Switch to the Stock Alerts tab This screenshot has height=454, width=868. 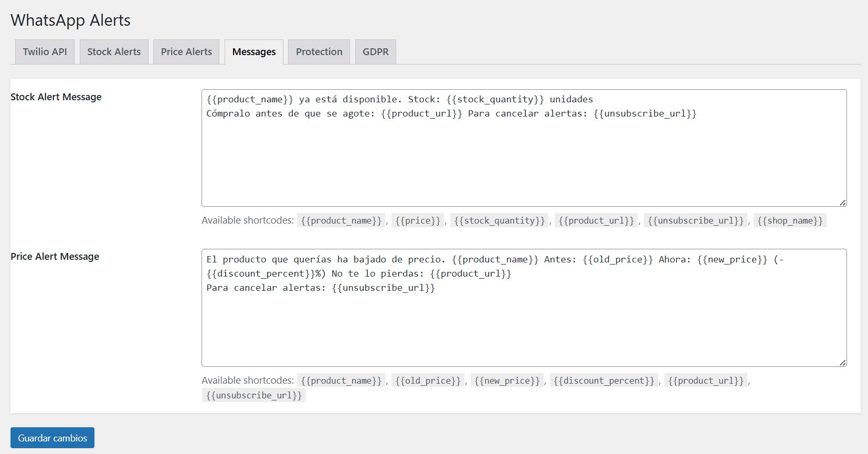pos(114,52)
